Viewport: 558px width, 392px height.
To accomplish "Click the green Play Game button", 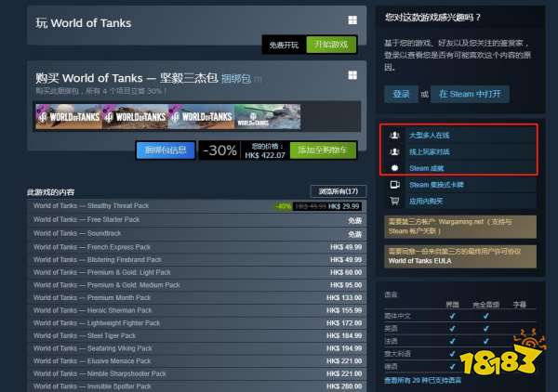I will coord(331,45).
